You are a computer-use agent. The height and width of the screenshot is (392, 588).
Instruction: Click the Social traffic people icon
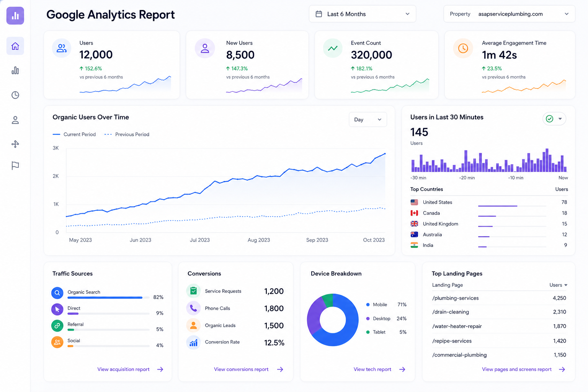tap(57, 342)
